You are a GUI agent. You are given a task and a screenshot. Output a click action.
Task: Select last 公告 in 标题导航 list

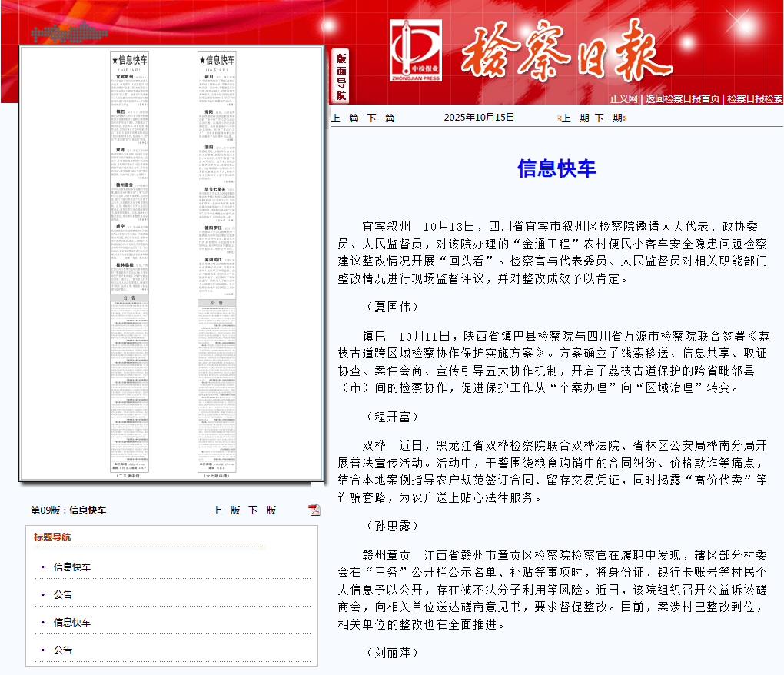click(63, 650)
